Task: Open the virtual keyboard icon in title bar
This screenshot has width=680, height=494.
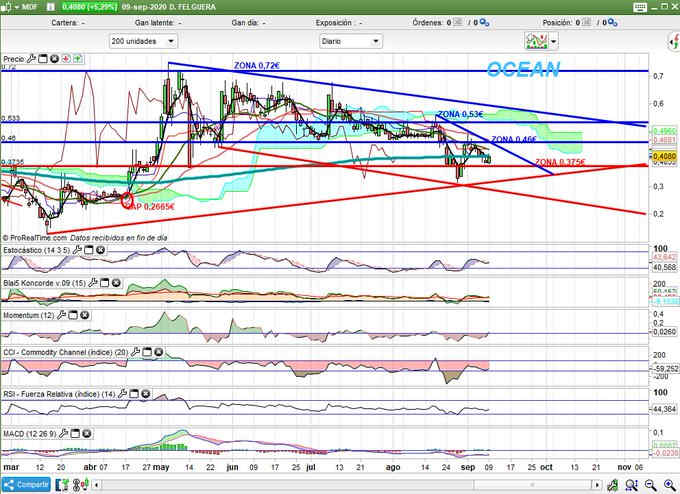Action: click(x=640, y=7)
